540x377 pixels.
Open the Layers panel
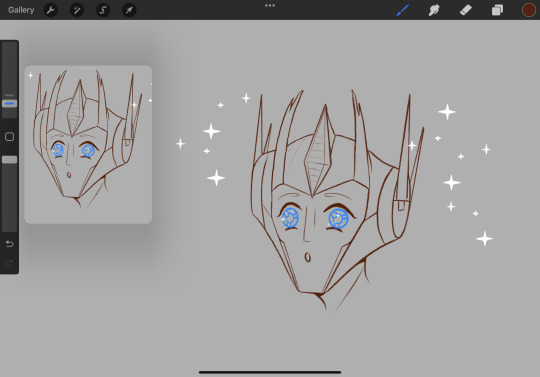tap(497, 10)
